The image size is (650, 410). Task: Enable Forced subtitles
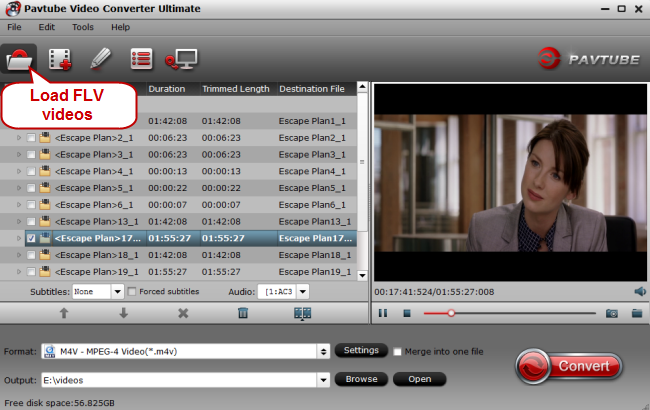coord(132,291)
